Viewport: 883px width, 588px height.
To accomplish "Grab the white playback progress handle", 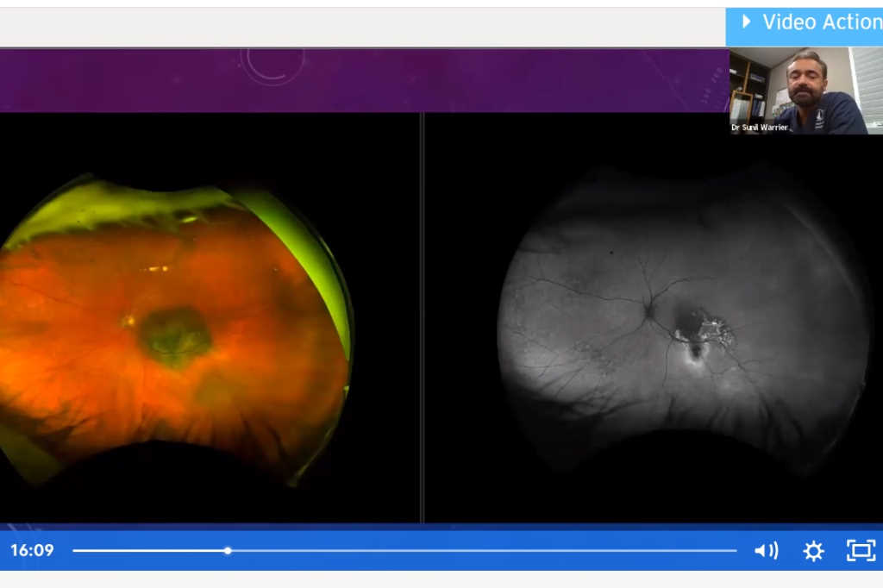I will pos(228,550).
